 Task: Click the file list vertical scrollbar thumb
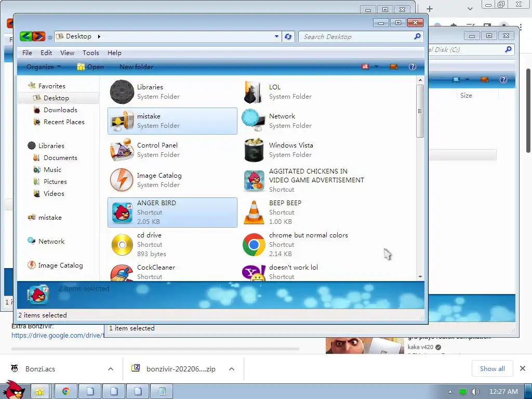(420, 111)
